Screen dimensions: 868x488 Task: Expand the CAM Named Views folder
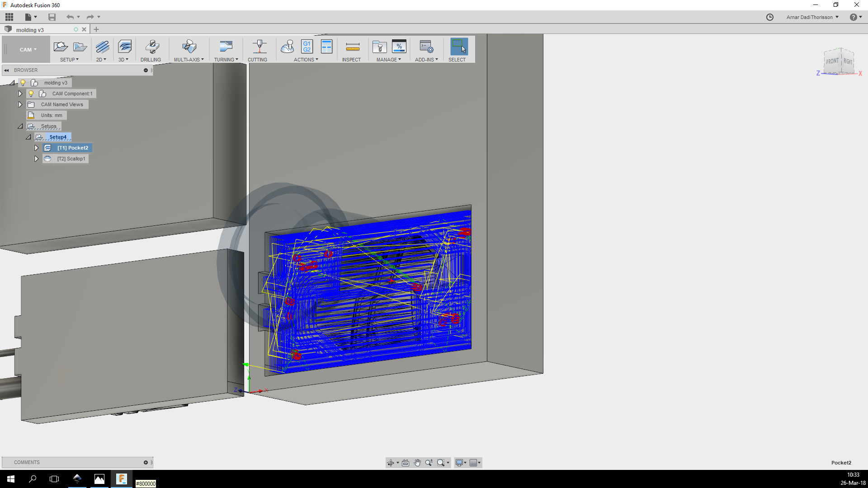click(x=20, y=104)
